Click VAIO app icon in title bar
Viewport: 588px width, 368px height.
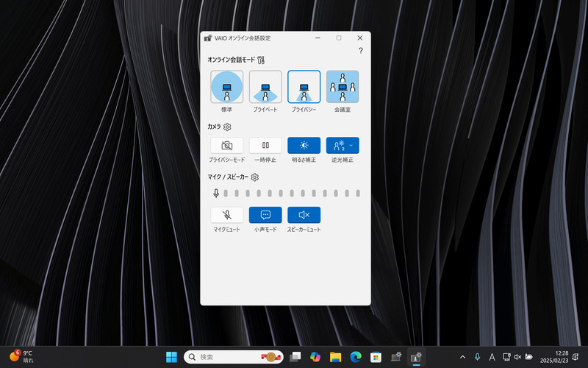click(208, 38)
